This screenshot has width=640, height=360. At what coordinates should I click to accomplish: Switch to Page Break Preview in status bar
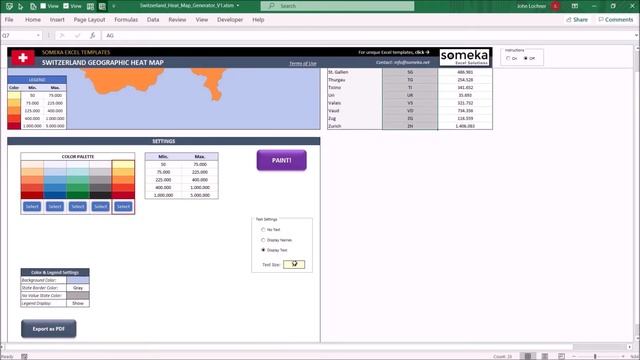point(562,356)
